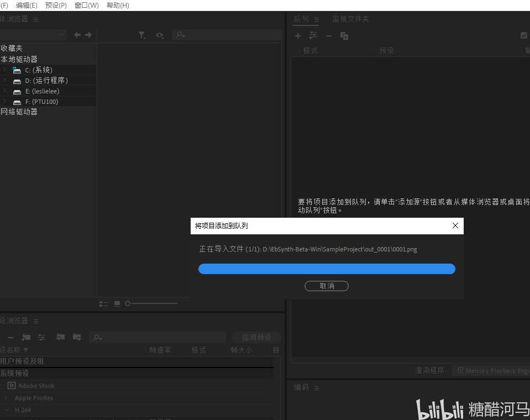Collapse the H.264 preset group

(x=7, y=410)
